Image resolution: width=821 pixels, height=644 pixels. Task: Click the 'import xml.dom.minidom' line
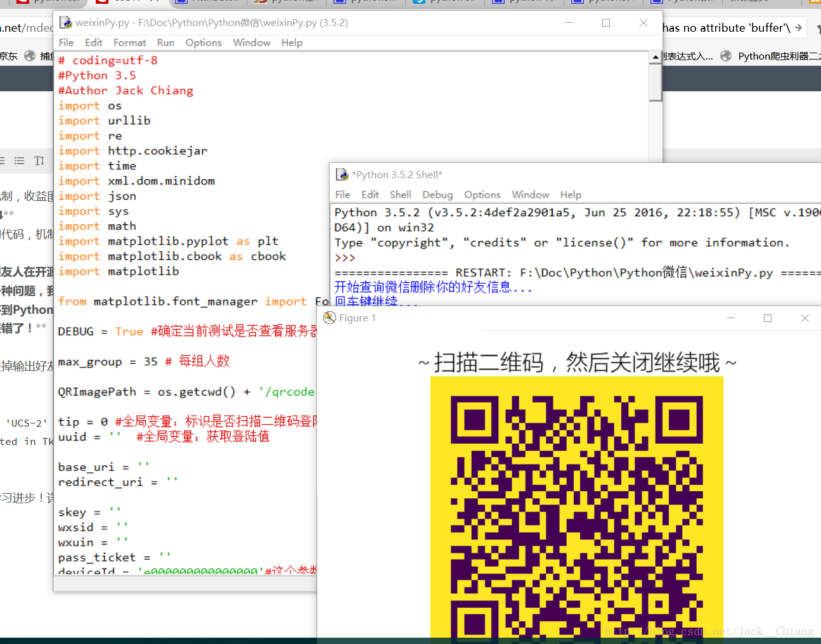(x=136, y=181)
